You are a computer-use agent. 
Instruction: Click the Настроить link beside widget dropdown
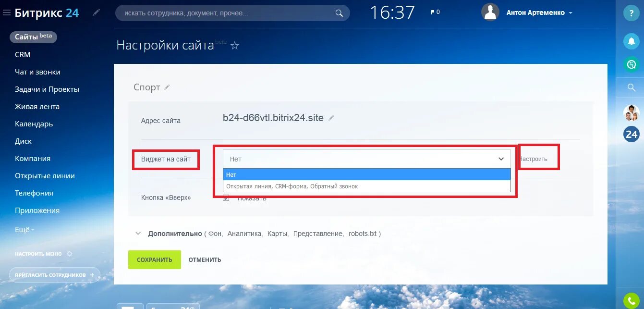tap(533, 159)
